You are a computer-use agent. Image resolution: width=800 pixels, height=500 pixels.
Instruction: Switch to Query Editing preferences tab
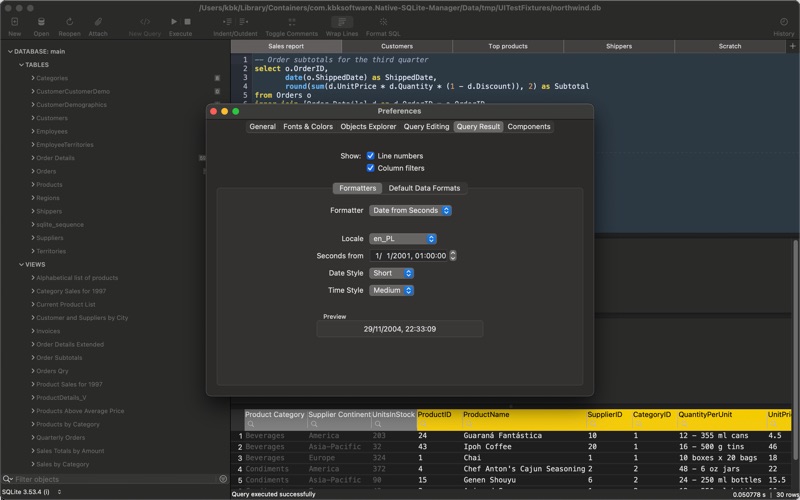(427, 127)
